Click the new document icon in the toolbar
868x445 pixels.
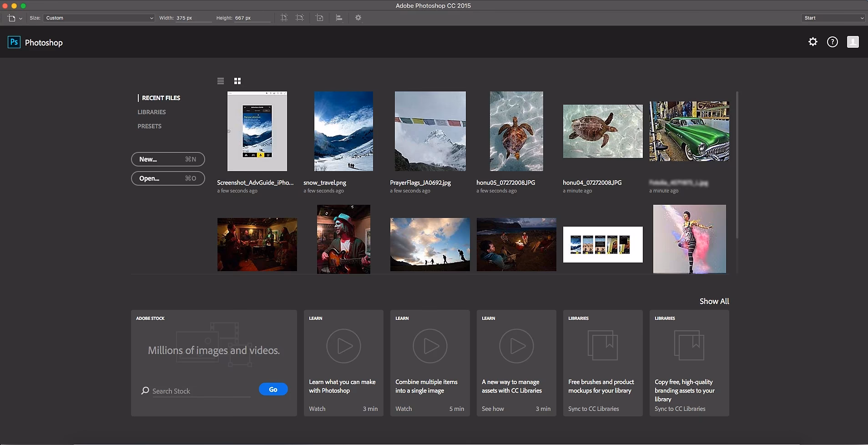pyautogui.click(x=11, y=18)
